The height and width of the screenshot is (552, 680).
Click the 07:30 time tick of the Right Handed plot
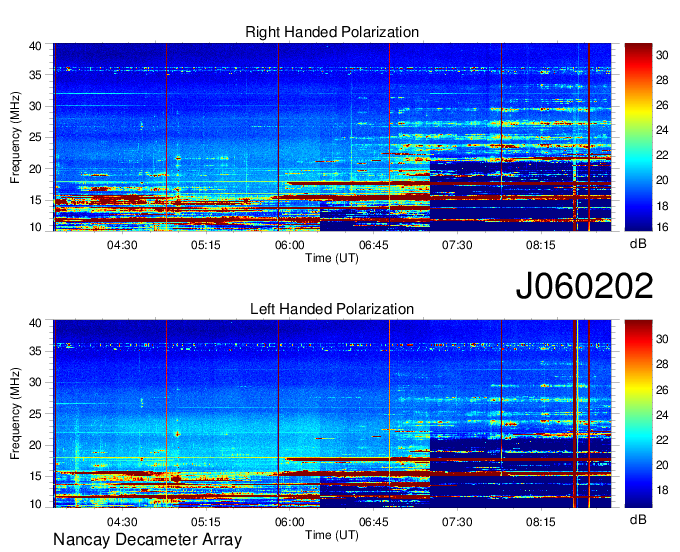pos(457,245)
